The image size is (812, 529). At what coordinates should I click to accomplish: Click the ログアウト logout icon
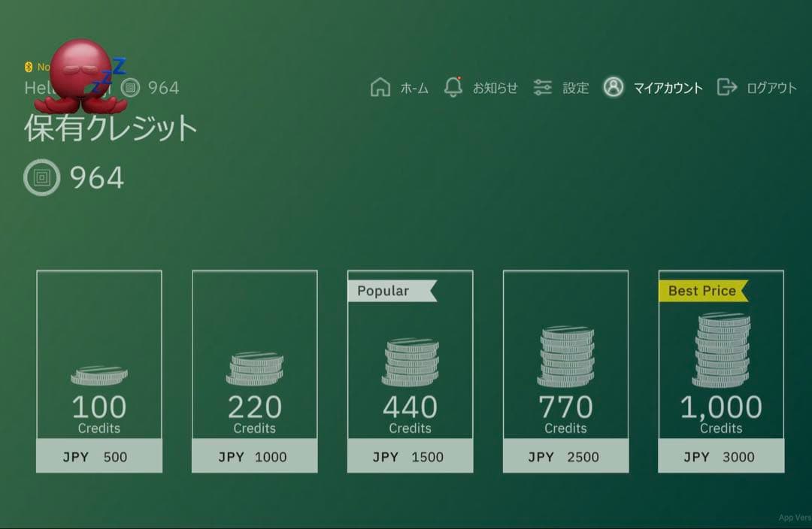tap(727, 88)
